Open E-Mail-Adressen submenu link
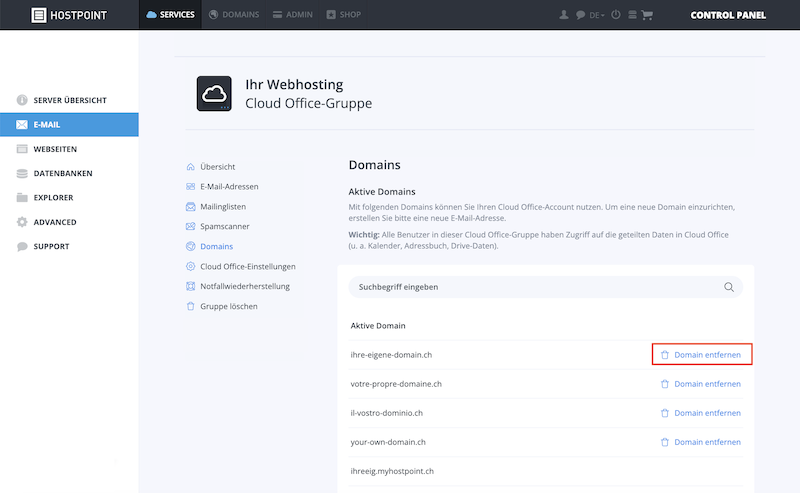 click(x=229, y=187)
